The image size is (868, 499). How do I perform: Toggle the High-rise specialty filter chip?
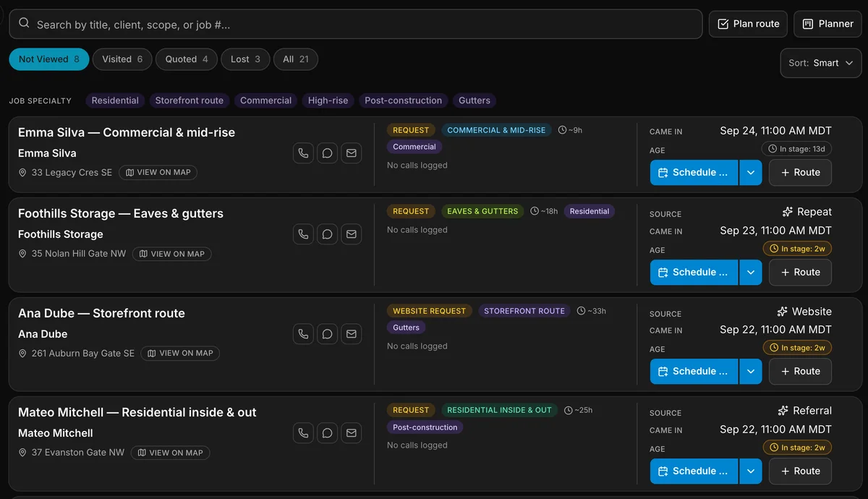(328, 101)
